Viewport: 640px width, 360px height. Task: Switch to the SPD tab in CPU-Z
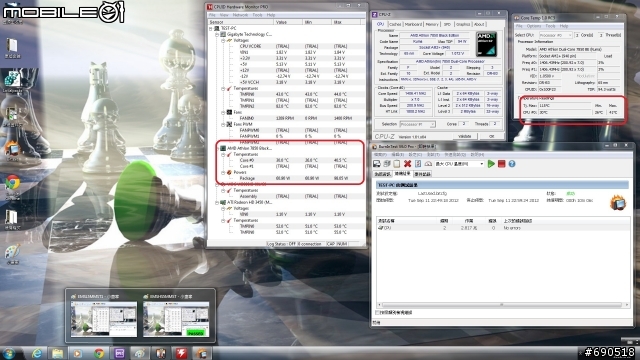tap(447, 24)
